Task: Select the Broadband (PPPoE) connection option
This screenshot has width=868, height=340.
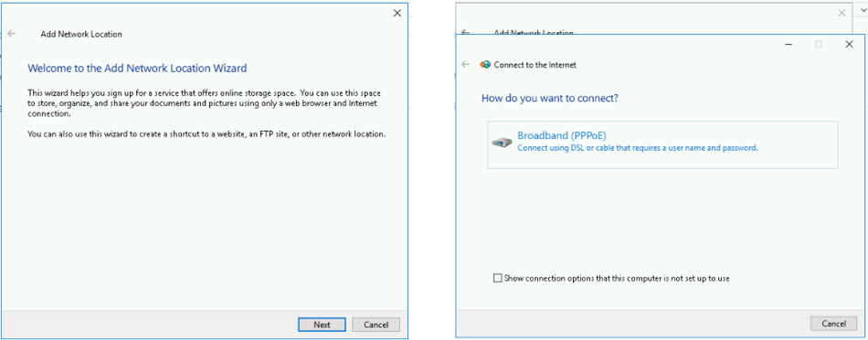Action: 662,144
